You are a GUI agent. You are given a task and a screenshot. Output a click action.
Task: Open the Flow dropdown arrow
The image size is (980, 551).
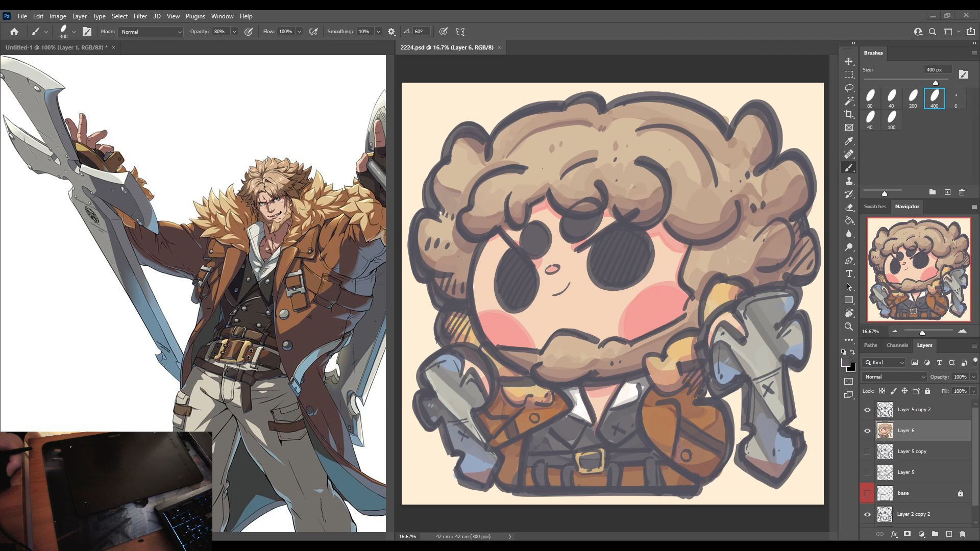(x=299, y=32)
